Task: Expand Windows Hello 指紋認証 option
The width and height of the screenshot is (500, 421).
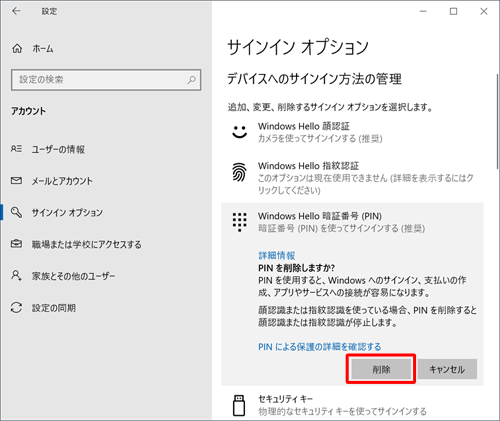Action: 352,178
